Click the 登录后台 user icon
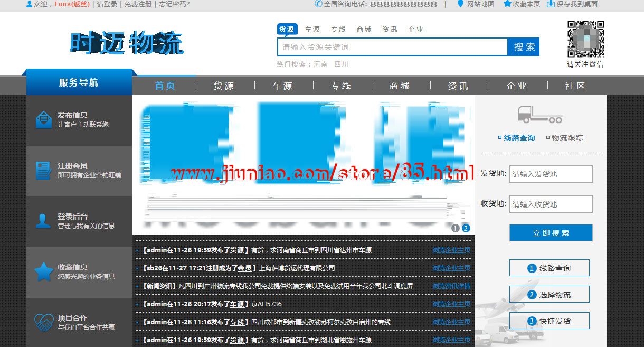The width and height of the screenshot is (644, 347). tap(43, 221)
